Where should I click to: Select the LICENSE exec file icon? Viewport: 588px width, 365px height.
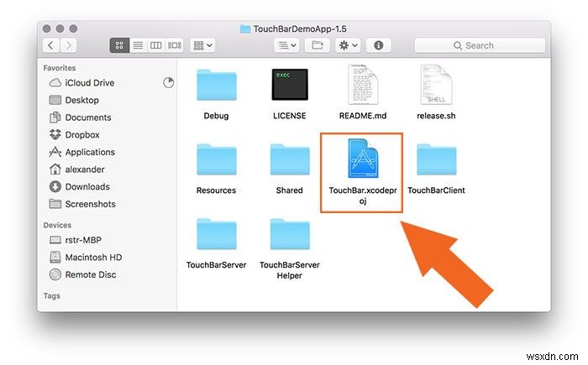[290, 84]
